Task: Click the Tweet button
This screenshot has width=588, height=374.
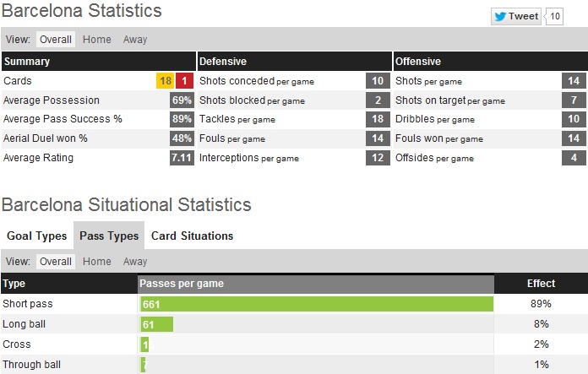Action: click(x=516, y=16)
